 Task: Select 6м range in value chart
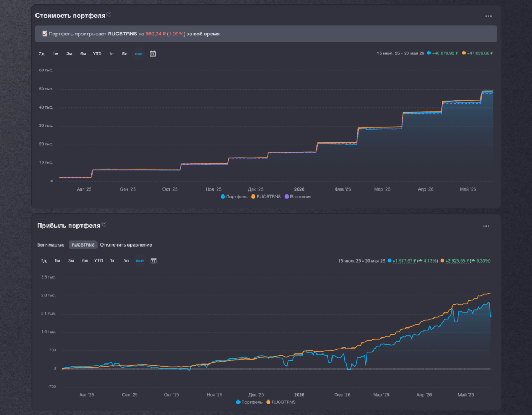click(x=83, y=54)
